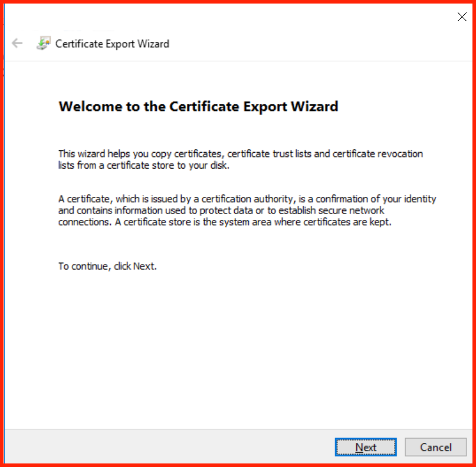Cancel the certificate export
Image resolution: width=476 pixels, height=467 pixels.
(x=436, y=447)
